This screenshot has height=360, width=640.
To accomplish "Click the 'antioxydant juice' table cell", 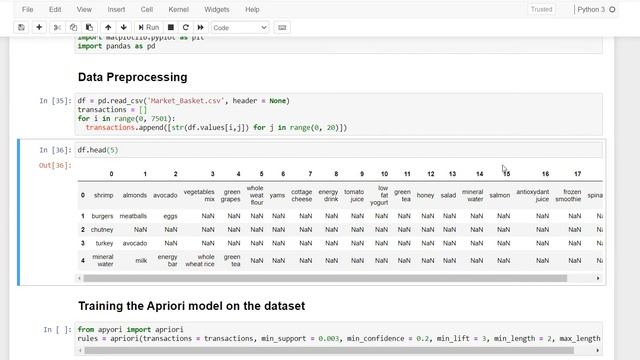I will [x=533, y=195].
